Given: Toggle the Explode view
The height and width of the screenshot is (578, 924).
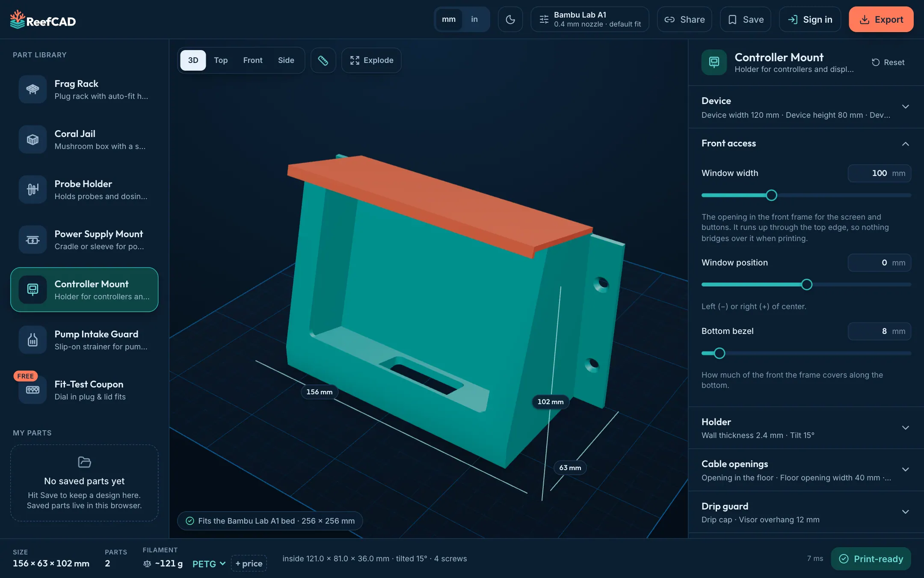Looking at the screenshot, I should [x=371, y=60].
